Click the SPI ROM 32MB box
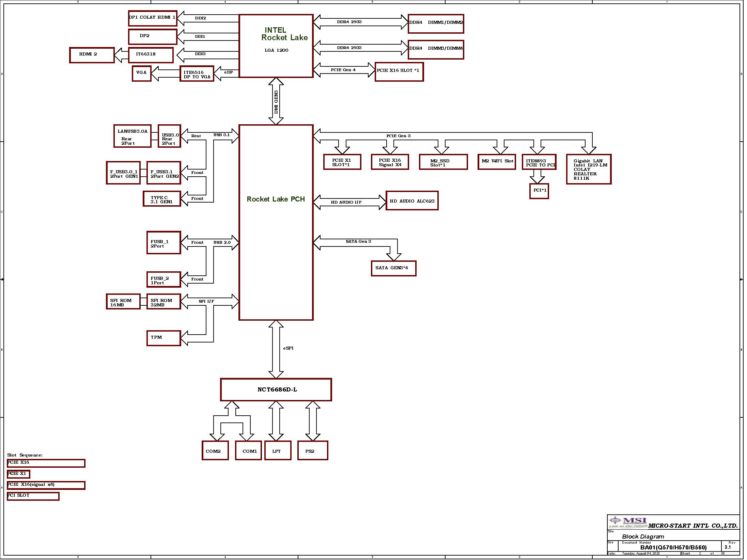Viewport: 747px width, 560px height. [x=164, y=302]
